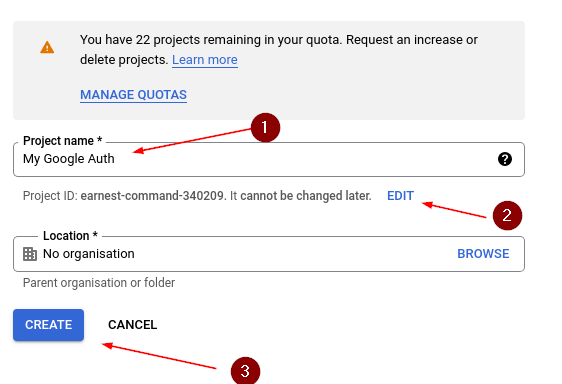Click the dark red circle numbered 1
The image size is (562, 384).
coord(265,127)
